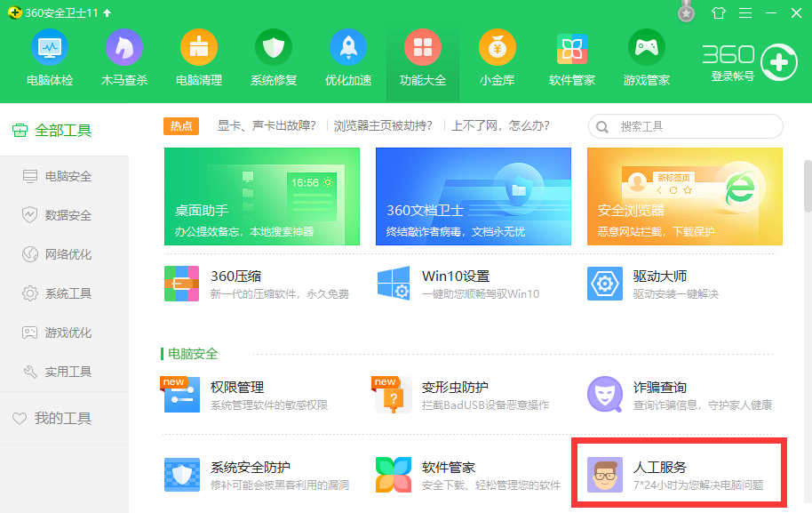This screenshot has width=812, height=513.
Task: Switch to 系统工具 sidebar category
Action: (57, 293)
